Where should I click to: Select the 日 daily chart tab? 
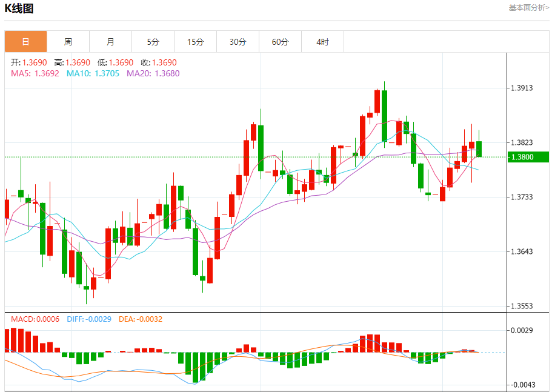[x=25, y=42]
